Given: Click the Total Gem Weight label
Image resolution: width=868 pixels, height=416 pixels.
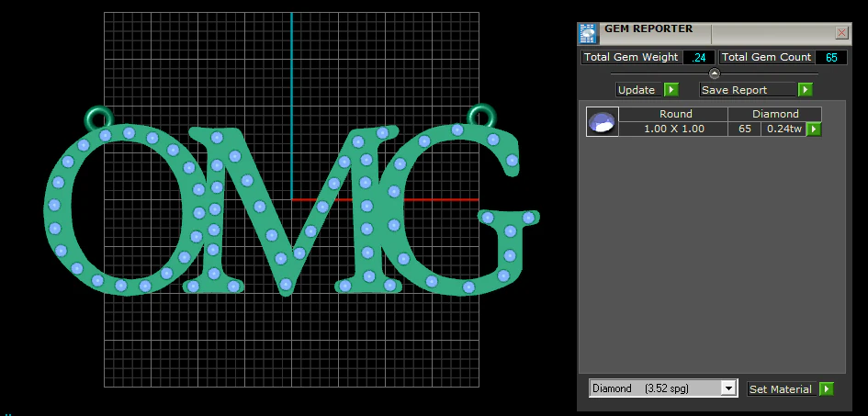Looking at the screenshot, I should pyautogui.click(x=630, y=57).
